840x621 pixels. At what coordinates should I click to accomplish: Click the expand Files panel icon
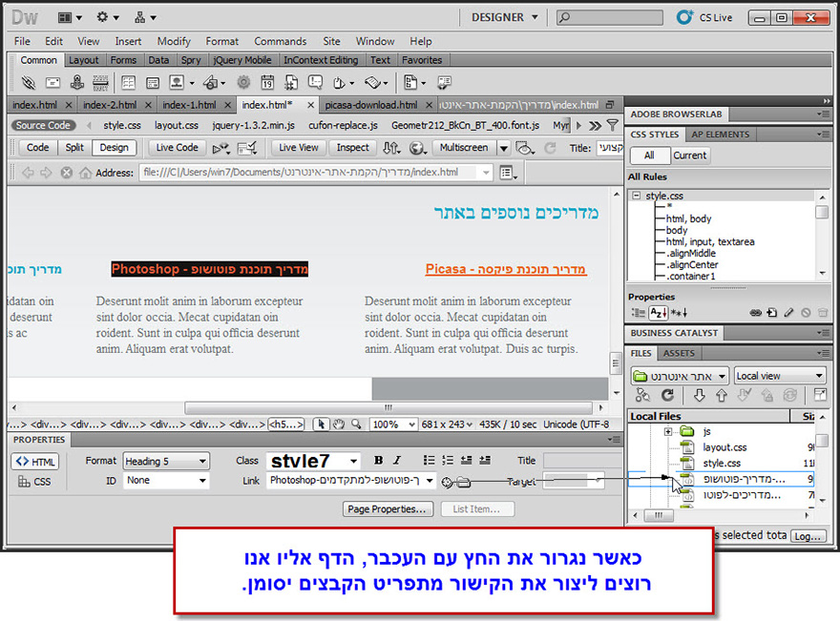click(x=820, y=395)
